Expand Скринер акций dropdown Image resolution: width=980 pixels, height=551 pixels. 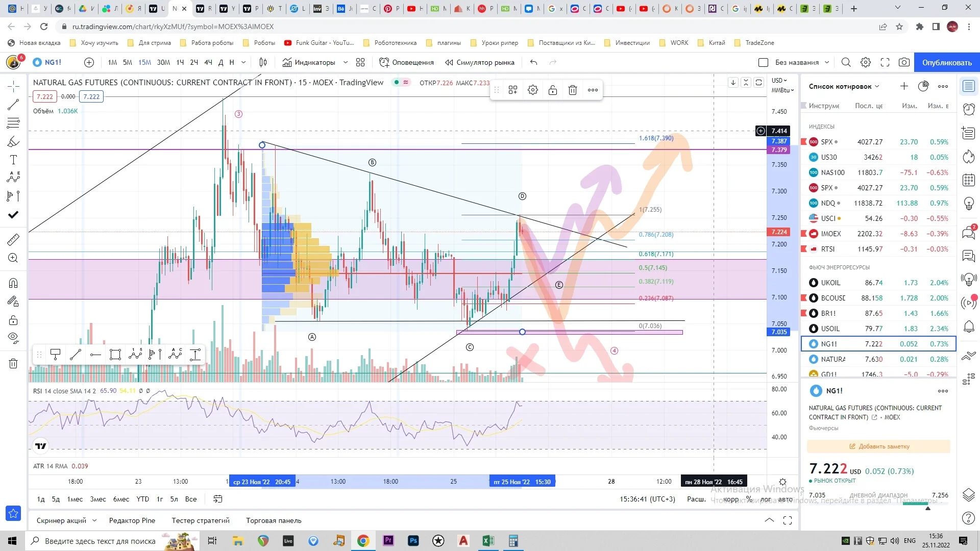94,520
